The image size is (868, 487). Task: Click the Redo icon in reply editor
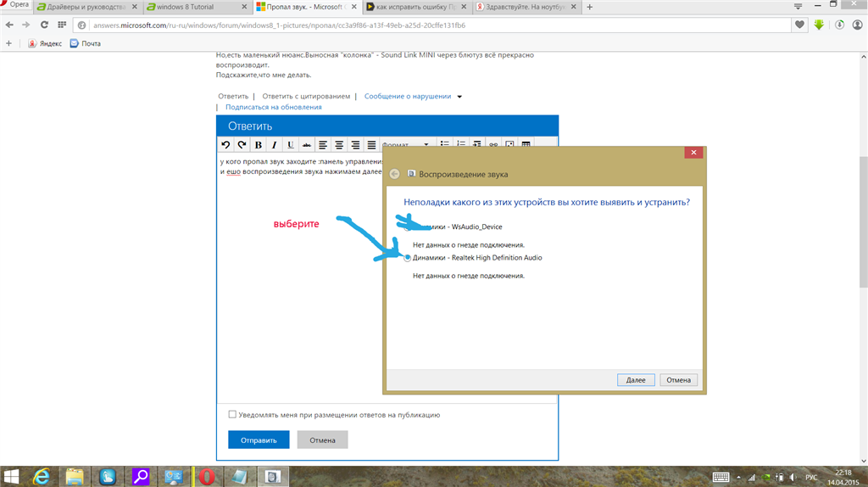pyautogui.click(x=242, y=144)
